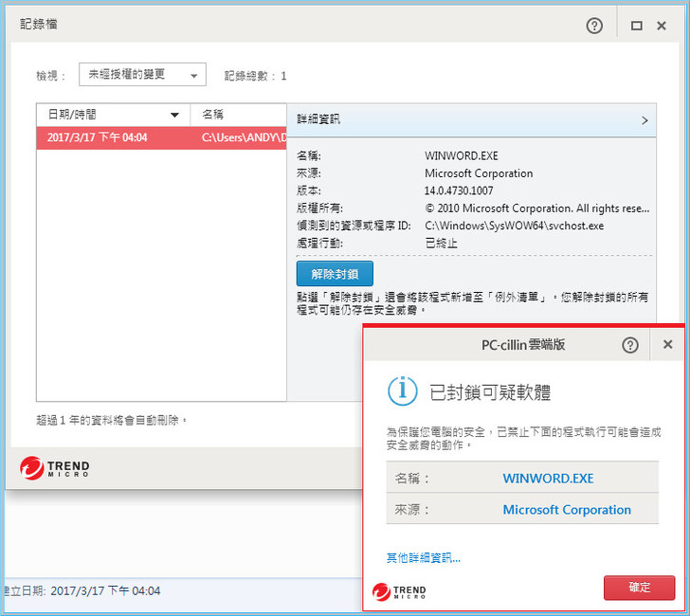Open the 其他詳細資訊... link
690x616 pixels.
coord(423,558)
